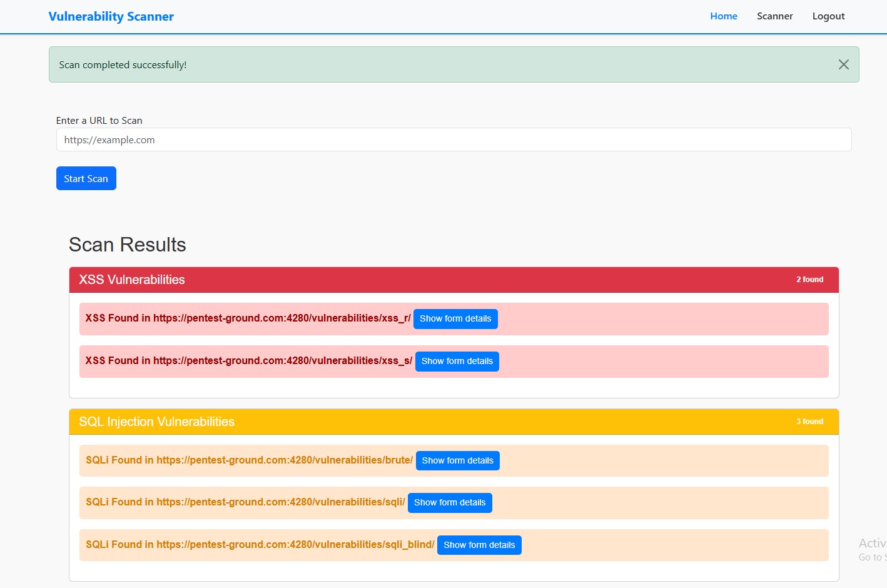Image resolution: width=887 pixels, height=588 pixels.
Task: Click the SQL Injection '3 found' badge
Action: pos(809,422)
